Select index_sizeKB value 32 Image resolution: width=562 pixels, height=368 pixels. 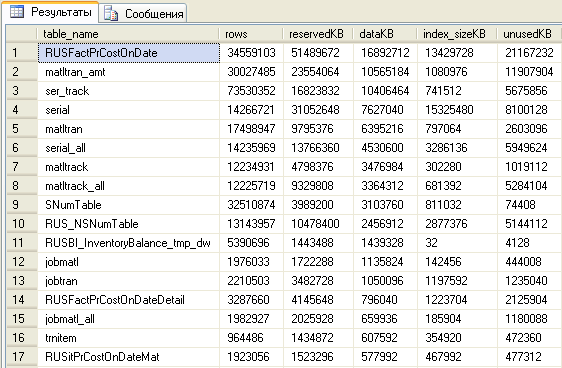[x=457, y=243]
